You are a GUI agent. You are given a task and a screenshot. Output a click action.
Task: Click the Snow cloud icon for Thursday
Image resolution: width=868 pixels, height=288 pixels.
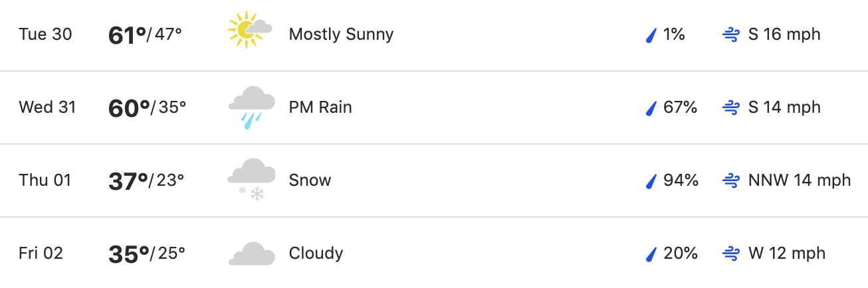point(252,180)
